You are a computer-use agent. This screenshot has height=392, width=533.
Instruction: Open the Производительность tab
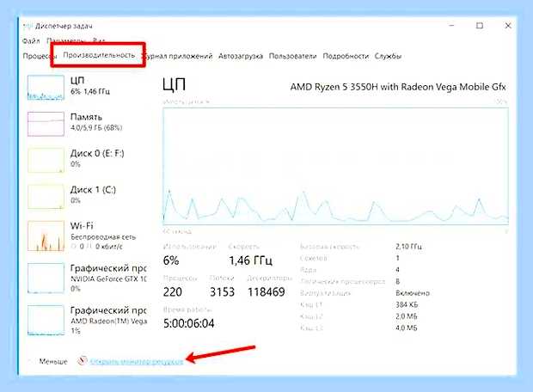point(99,55)
